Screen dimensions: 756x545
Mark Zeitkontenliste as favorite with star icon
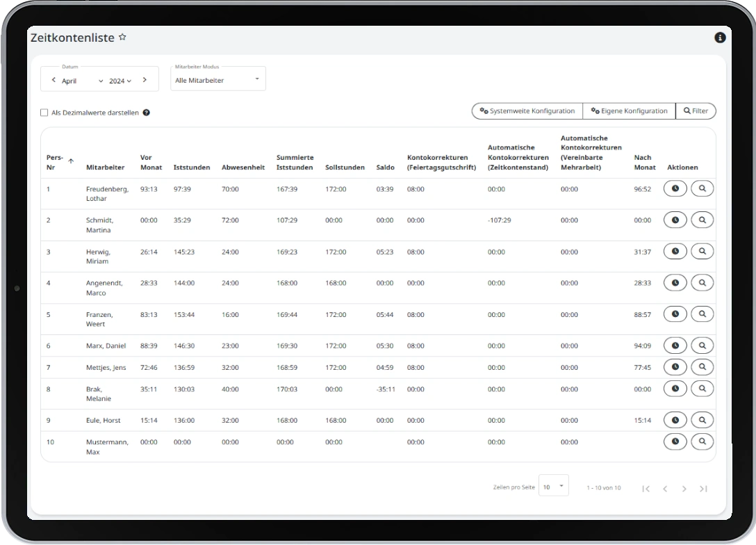(122, 38)
